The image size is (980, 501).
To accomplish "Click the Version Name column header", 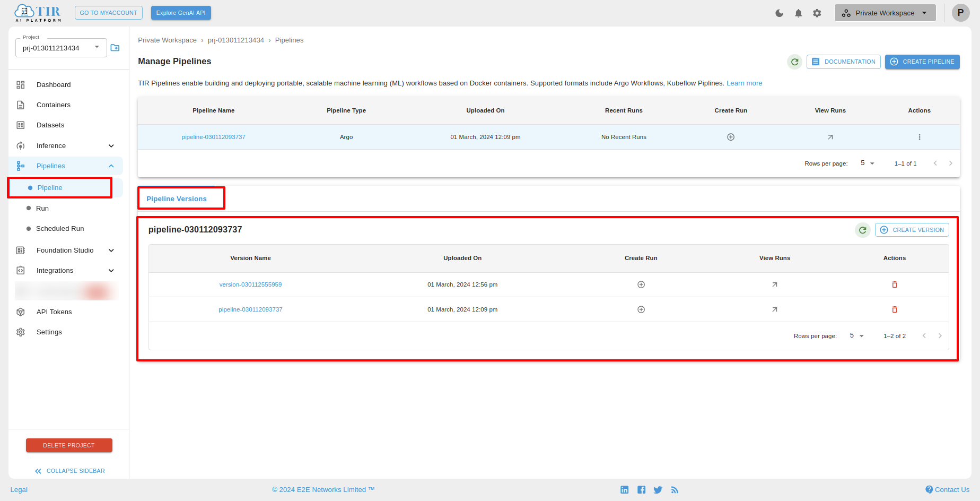I will [250, 258].
